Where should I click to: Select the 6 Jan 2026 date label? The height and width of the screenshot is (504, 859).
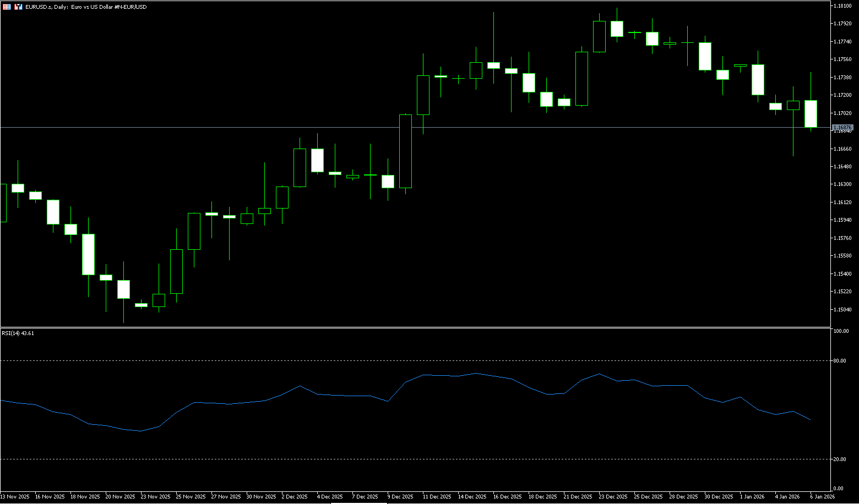point(822,496)
